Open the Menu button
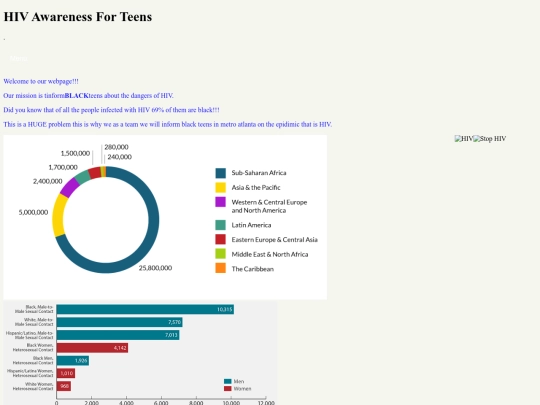This screenshot has height=405, width=540. point(19,59)
